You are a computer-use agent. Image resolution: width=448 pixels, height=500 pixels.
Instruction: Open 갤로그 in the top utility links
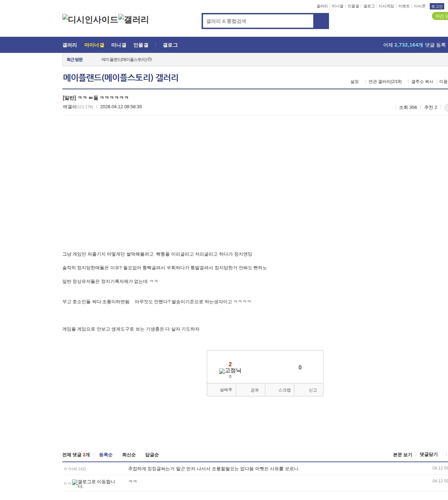pyautogui.click(x=369, y=6)
